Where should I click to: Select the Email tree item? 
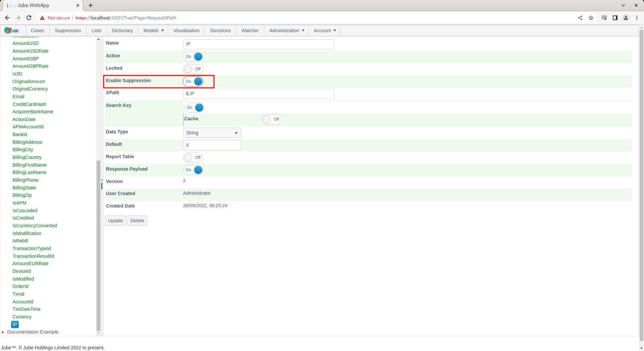pos(18,97)
